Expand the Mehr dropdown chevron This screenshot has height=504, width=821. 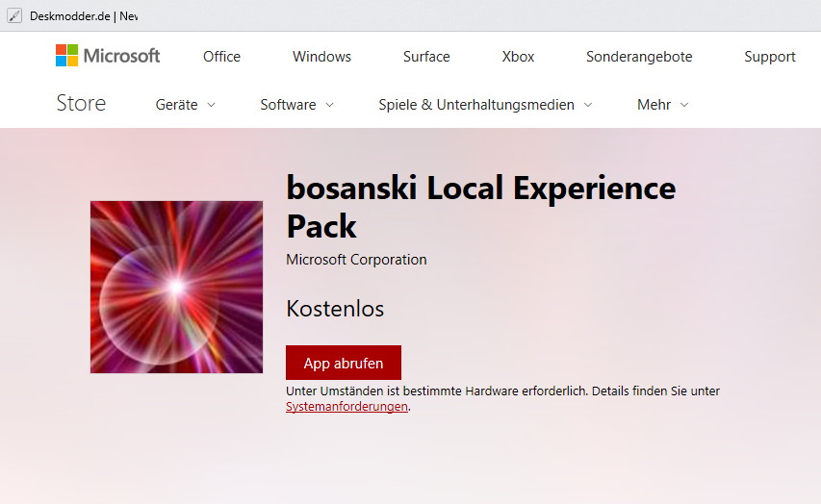point(683,105)
